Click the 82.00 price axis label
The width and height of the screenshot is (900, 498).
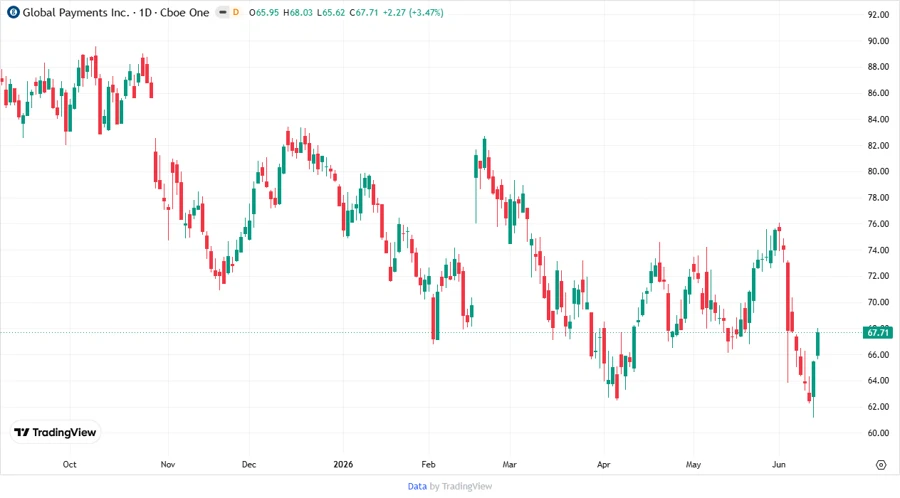click(x=878, y=146)
